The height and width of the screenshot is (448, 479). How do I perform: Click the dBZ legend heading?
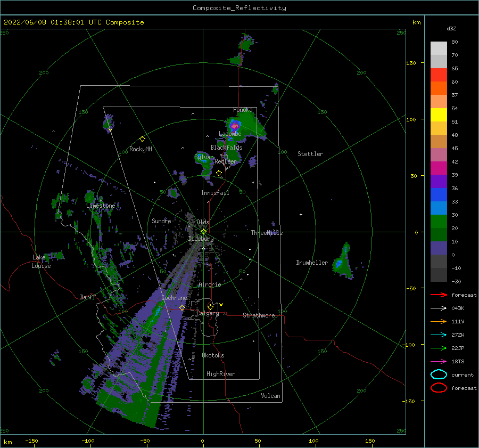pyautogui.click(x=451, y=28)
